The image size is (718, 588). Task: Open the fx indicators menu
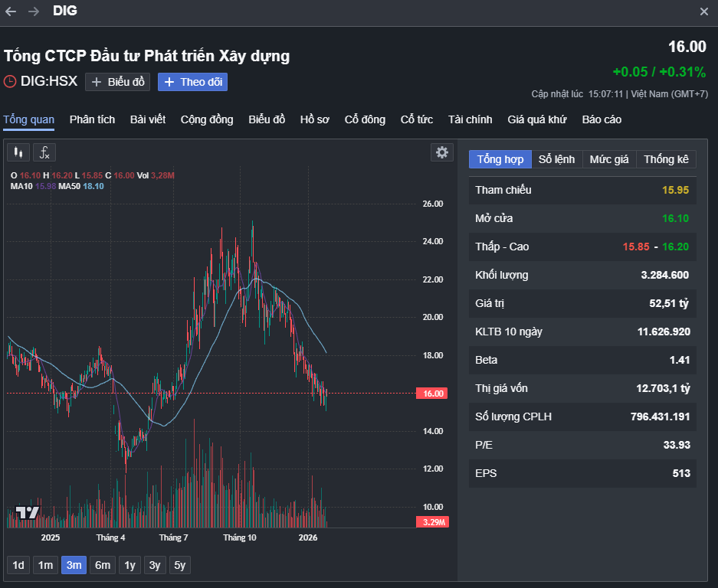44,152
